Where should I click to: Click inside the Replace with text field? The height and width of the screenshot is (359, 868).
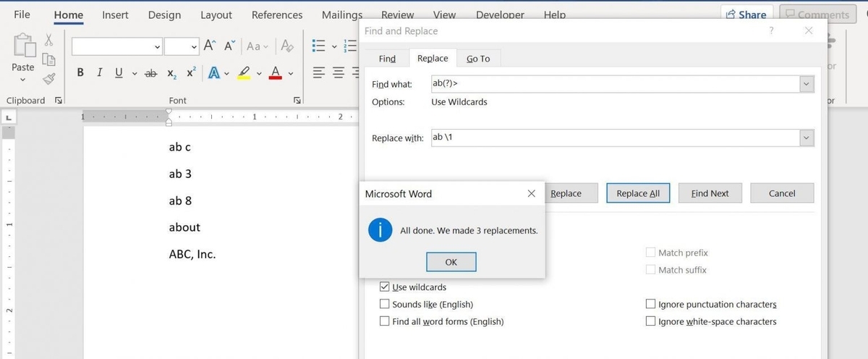click(x=615, y=138)
